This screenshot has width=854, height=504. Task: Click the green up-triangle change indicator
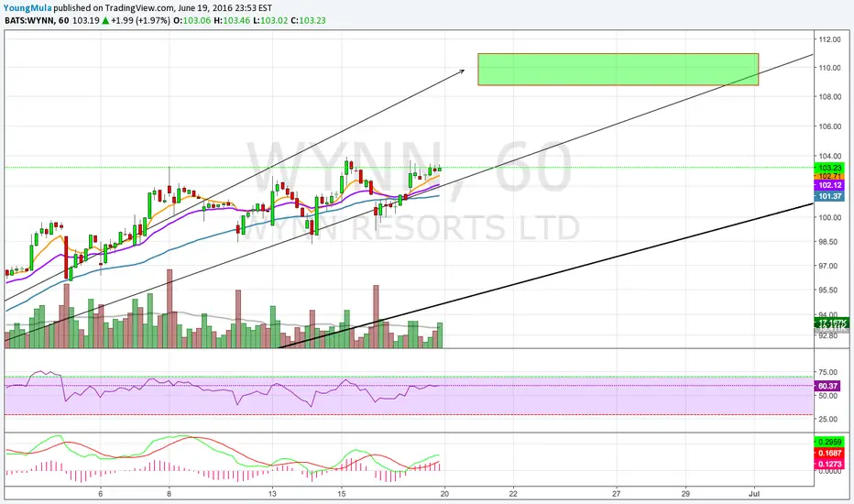click(x=104, y=21)
